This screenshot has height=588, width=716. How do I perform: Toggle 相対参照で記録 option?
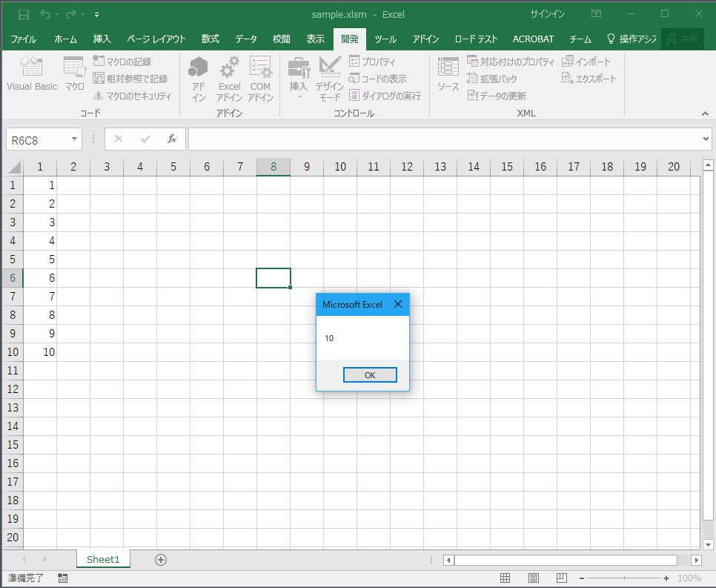(x=130, y=79)
